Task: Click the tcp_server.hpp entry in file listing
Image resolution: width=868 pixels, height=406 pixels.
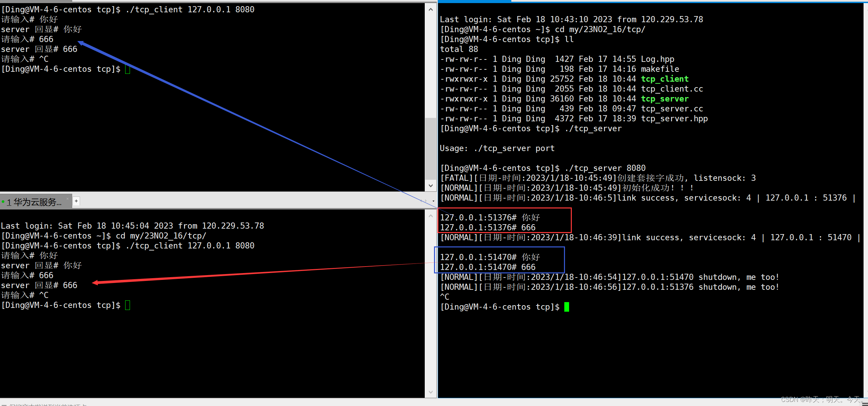Action: pyautogui.click(x=674, y=119)
